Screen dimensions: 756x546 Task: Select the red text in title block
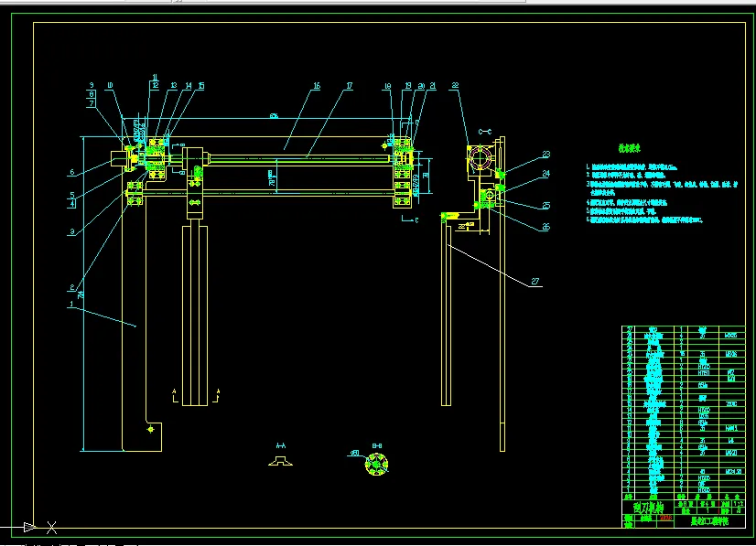point(665,518)
